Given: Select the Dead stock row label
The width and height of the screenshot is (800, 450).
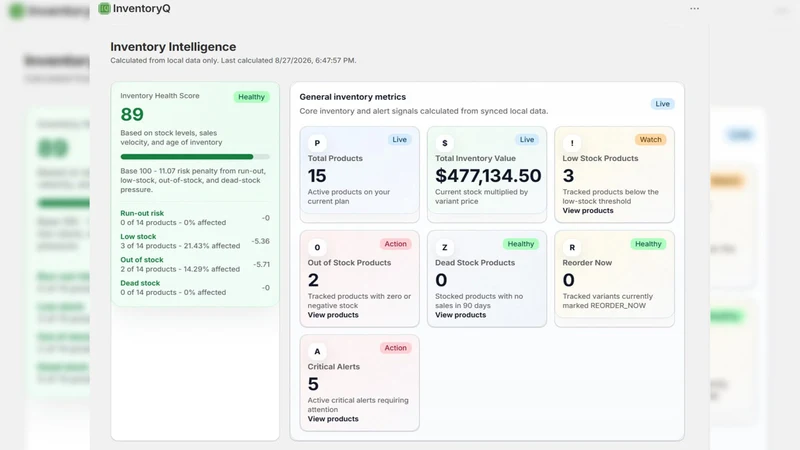Looking at the screenshot, I should tap(140, 283).
